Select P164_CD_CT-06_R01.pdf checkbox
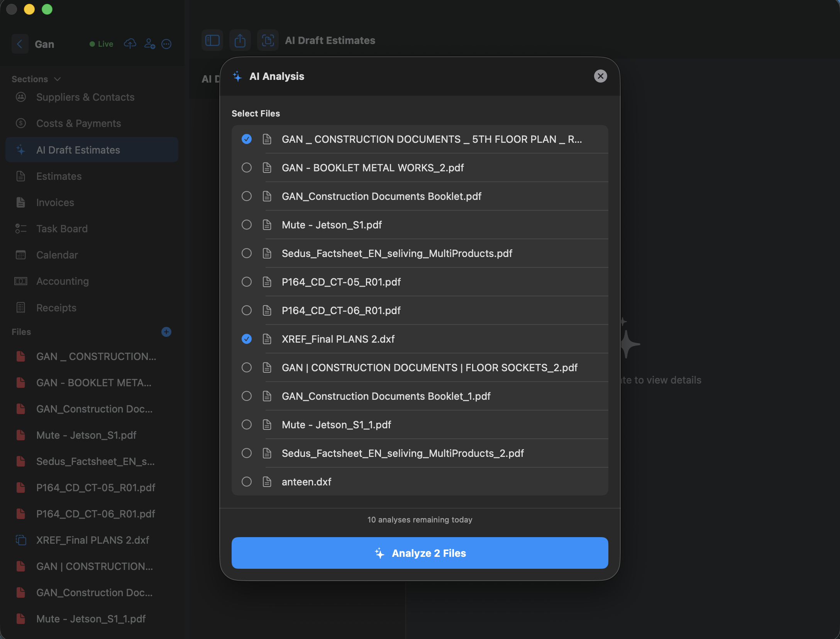This screenshot has height=639, width=840. pyautogui.click(x=247, y=310)
